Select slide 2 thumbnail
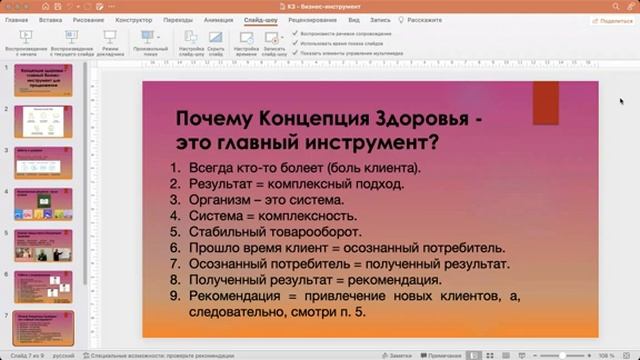This screenshot has width=640, height=360. click(x=43, y=122)
